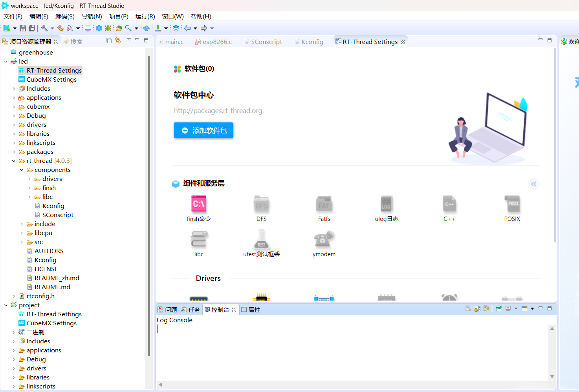The width and height of the screenshot is (579, 392).
Task: Click the blue book toolbar icon
Action: [146, 28]
